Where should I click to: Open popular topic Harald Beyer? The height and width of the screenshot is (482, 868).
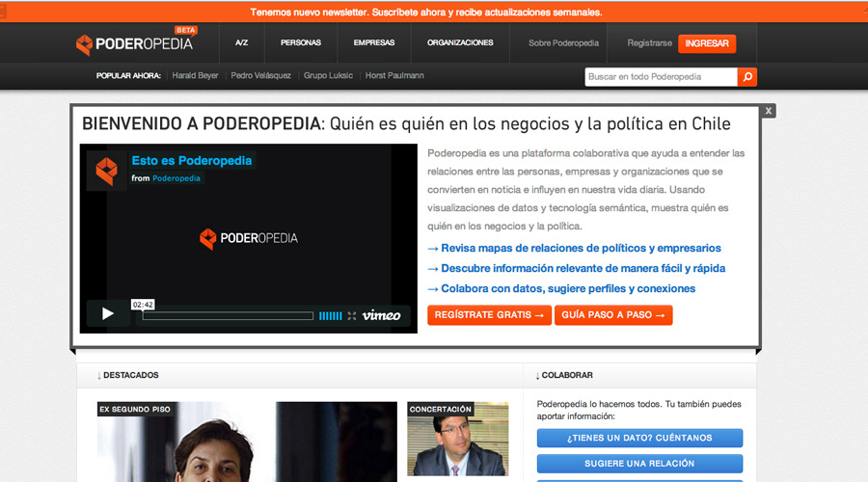[195, 76]
